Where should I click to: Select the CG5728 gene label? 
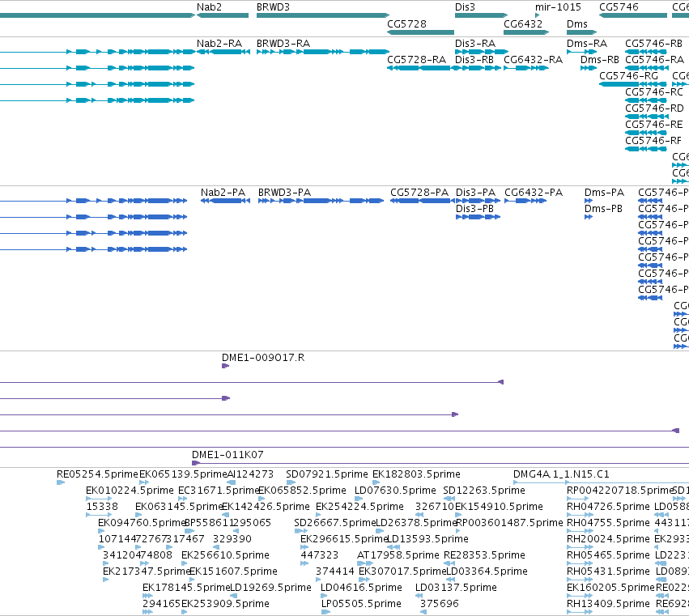[x=407, y=23]
